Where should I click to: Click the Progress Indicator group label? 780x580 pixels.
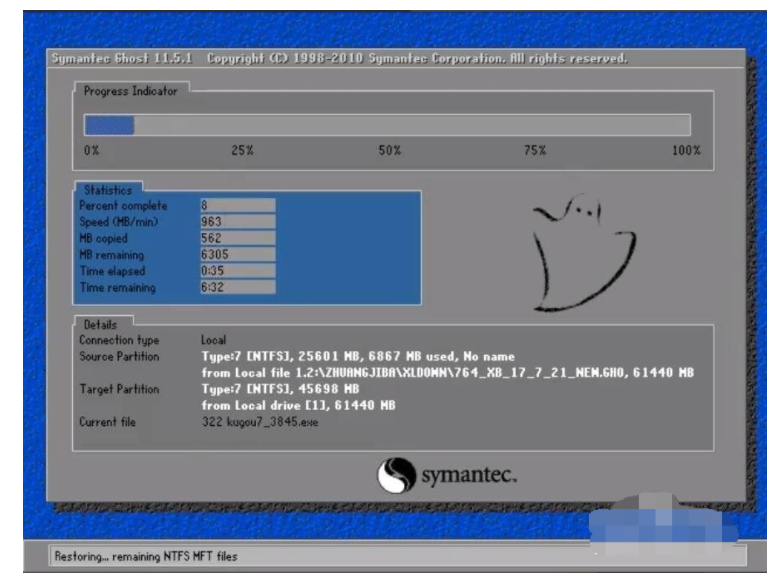click(x=130, y=91)
